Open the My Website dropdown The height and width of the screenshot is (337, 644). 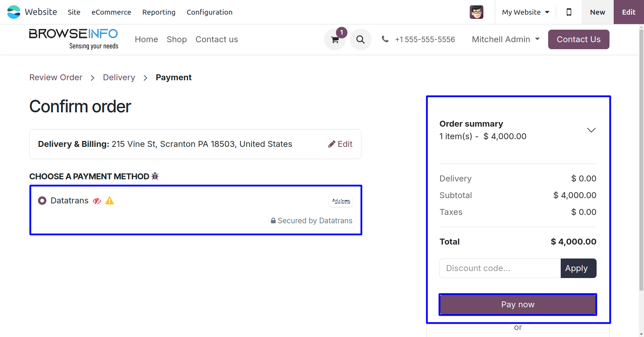tap(526, 12)
